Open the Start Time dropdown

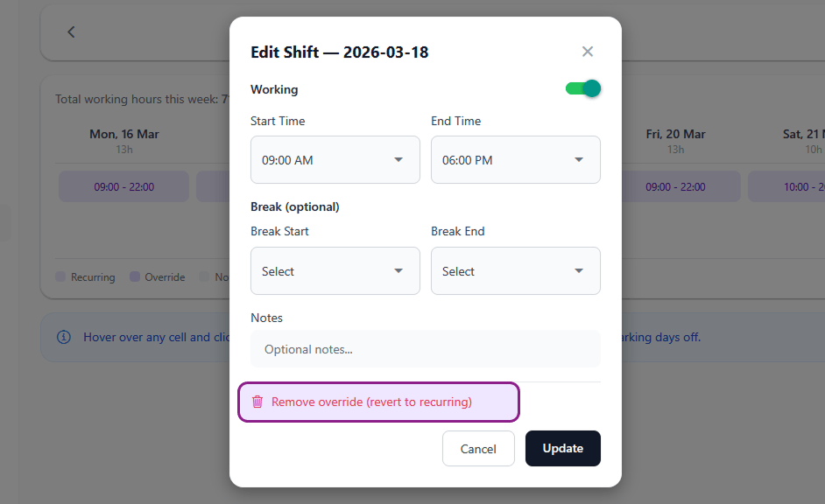click(x=335, y=160)
